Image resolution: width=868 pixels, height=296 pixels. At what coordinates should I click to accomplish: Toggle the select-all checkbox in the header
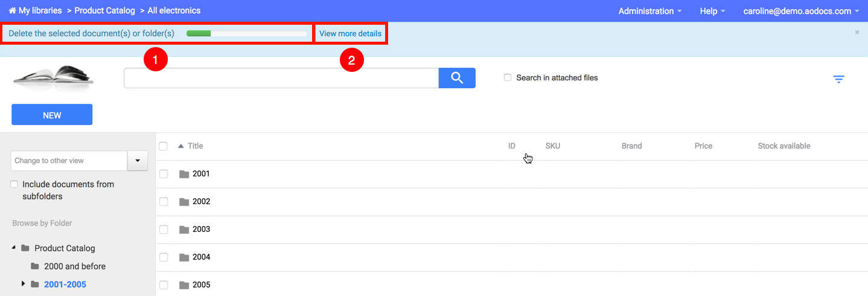163,146
